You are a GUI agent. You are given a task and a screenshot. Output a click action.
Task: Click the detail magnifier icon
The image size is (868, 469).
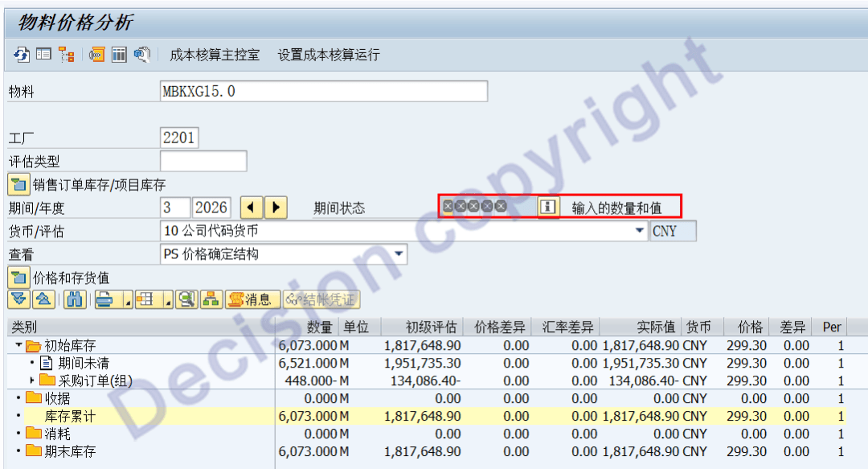[x=186, y=300]
